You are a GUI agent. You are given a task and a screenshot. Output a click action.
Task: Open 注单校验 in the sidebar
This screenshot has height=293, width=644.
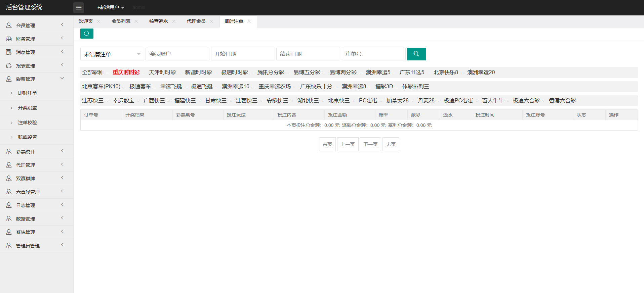point(28,123)
